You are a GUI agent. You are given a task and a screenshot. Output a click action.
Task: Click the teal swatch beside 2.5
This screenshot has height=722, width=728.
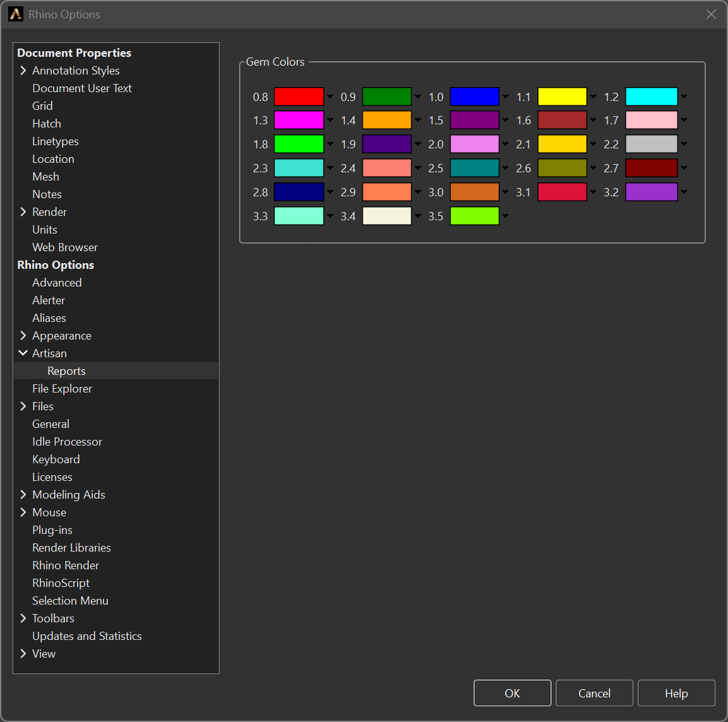tap(474, 168)
